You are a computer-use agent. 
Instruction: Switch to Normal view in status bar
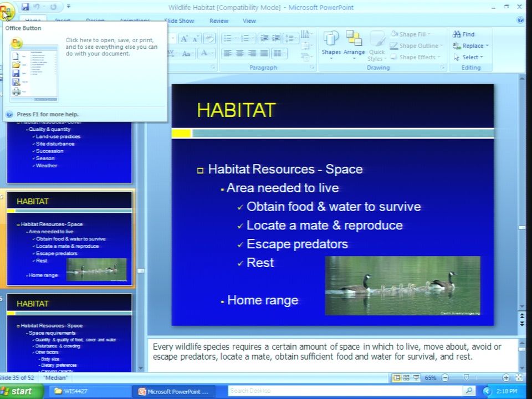(x=397, y=377)
